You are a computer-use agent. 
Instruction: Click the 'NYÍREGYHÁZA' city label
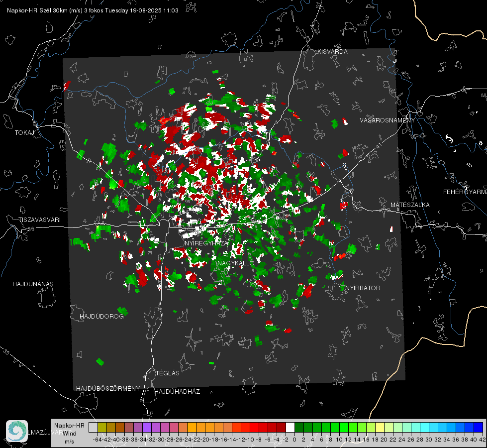click(x=206, y=243)
